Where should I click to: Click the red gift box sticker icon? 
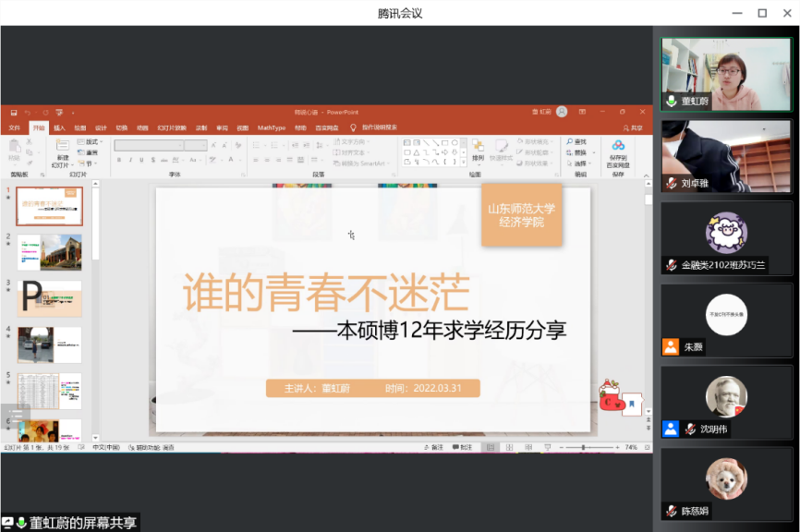point(610,398)
